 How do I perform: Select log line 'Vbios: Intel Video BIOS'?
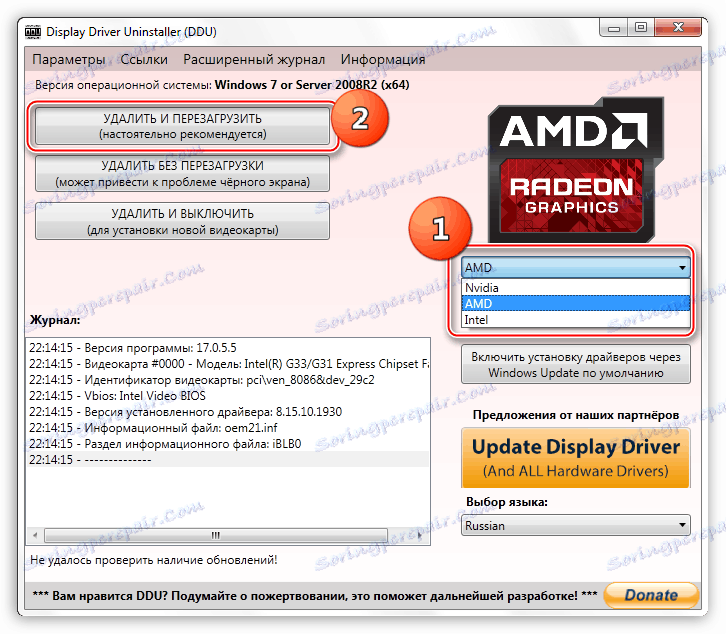[x=228, y=396]
